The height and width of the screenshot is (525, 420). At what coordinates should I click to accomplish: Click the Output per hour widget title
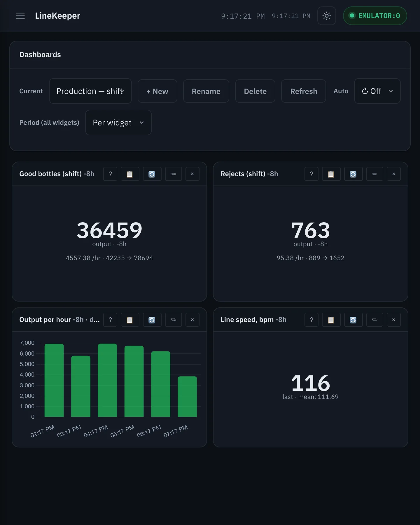pos(60,320)
